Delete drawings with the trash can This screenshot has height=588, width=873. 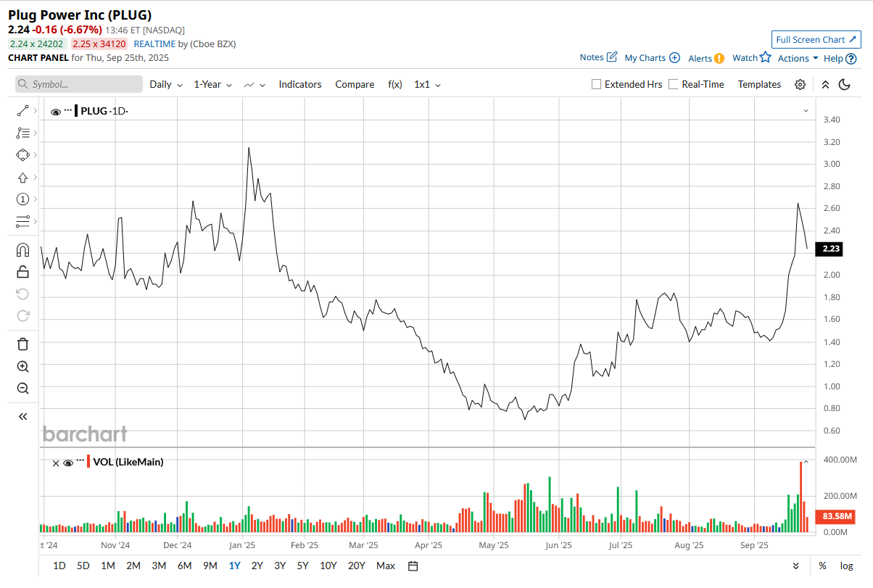click(22, 344)
